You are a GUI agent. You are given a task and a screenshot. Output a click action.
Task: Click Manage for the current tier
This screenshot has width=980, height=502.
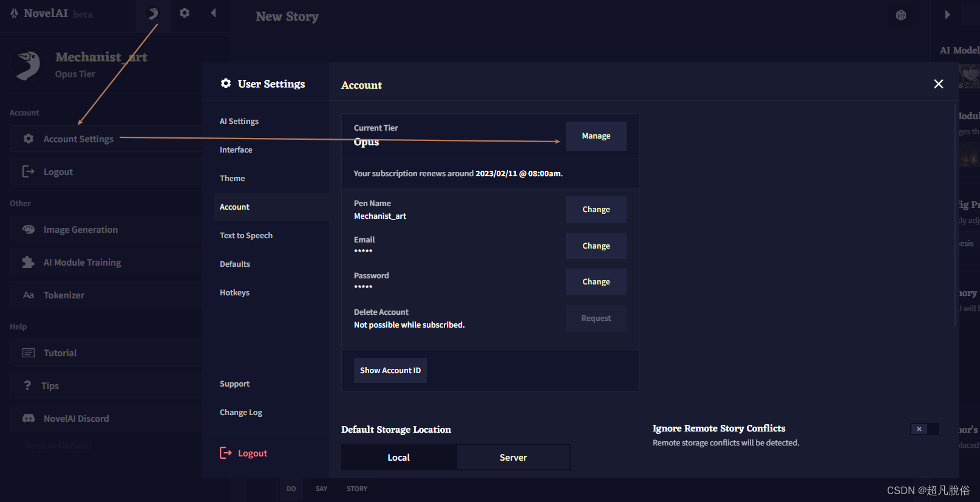pos(596,136)
